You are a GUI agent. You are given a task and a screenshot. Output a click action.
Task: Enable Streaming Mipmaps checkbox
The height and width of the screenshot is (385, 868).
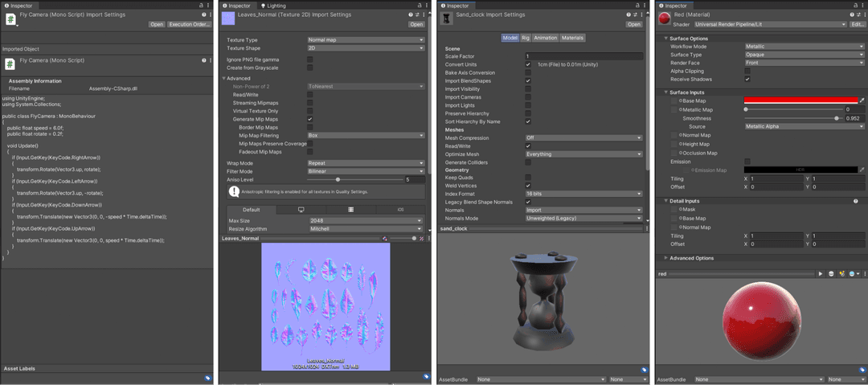310,103
